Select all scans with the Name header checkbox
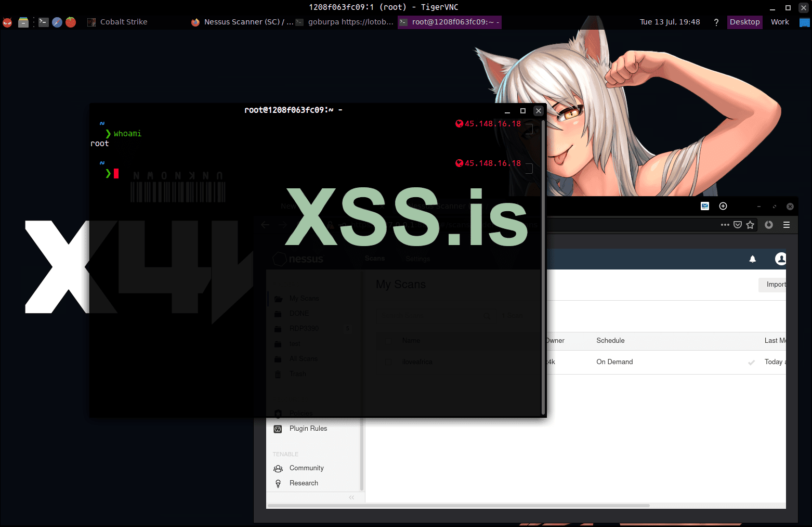The width and height of the screenshot is (812, 527). pyautogui.click(x=388, y=341)
